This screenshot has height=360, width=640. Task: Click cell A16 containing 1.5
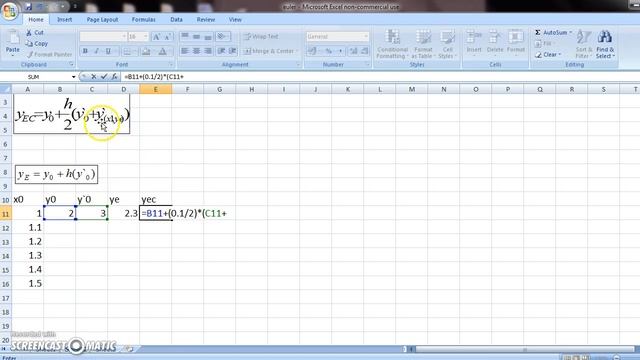coord(28,284)
